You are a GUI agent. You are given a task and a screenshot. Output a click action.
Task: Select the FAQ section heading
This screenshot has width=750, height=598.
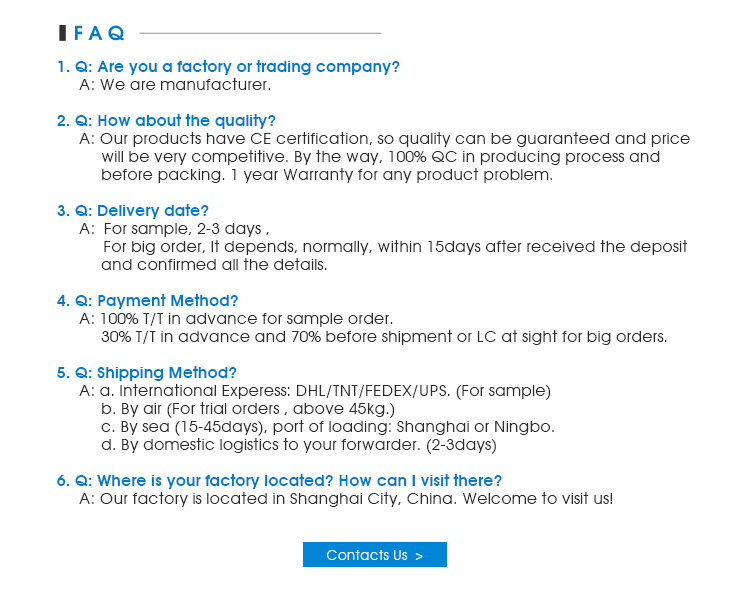(x=99, y=33)
